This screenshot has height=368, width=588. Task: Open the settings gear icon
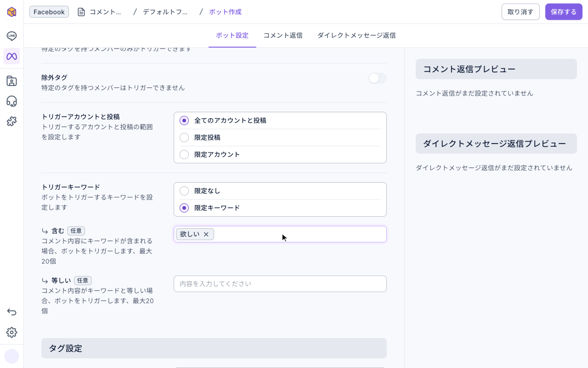click(x=11, y=333)
